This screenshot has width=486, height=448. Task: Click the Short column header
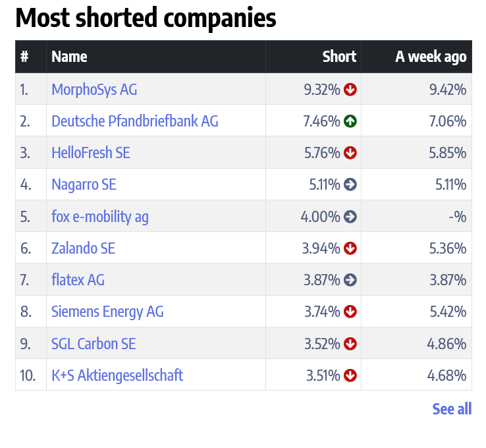339,57
